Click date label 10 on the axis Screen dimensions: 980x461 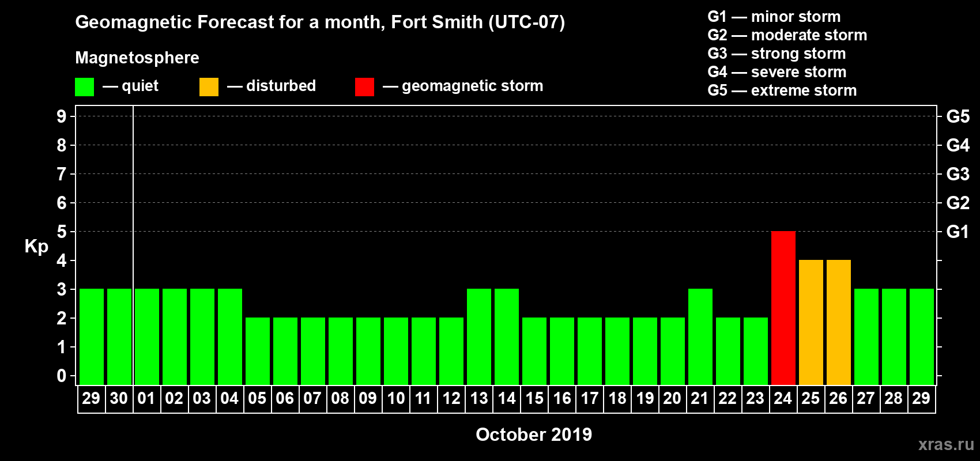[x=395, y=398]
